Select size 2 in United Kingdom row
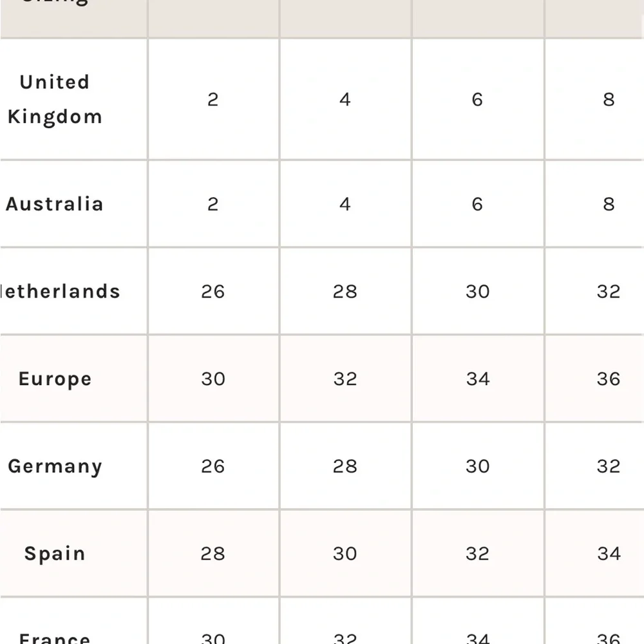The width and height of the screenshot is (644, 644). click(213, 99)
